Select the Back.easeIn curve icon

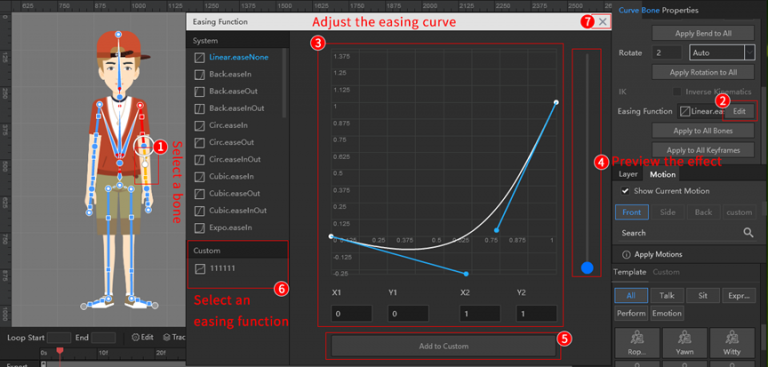199,74
